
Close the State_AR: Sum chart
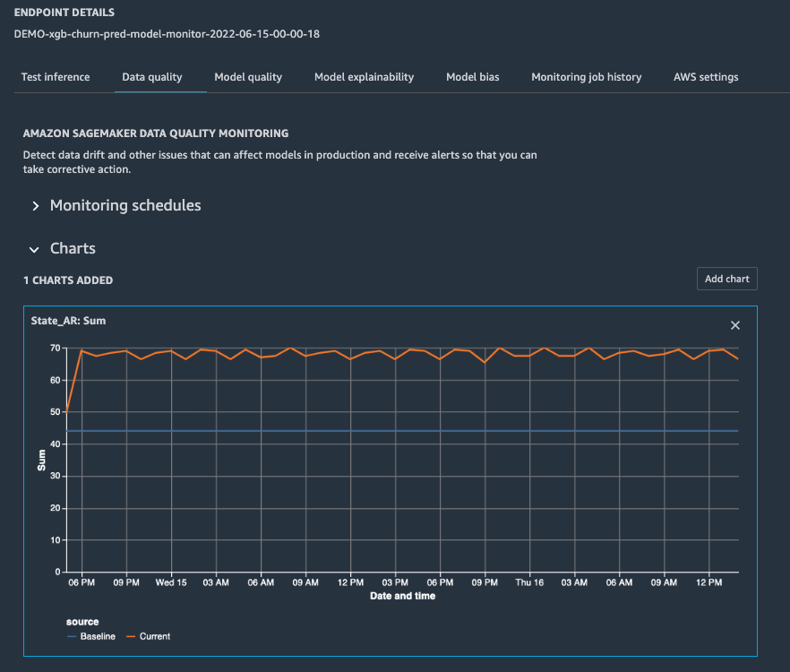click(735, 325)
